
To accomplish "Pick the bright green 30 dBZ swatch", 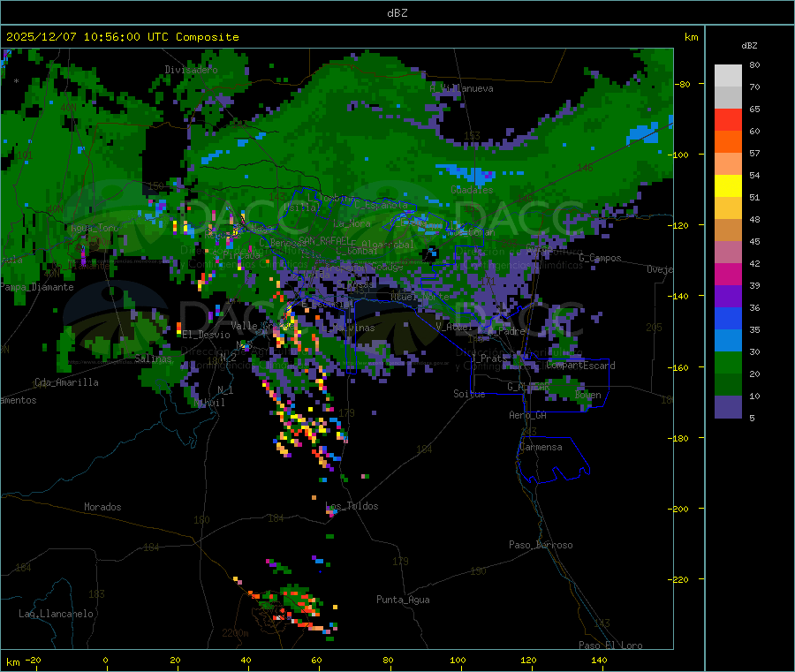I will tap(728, 362).
